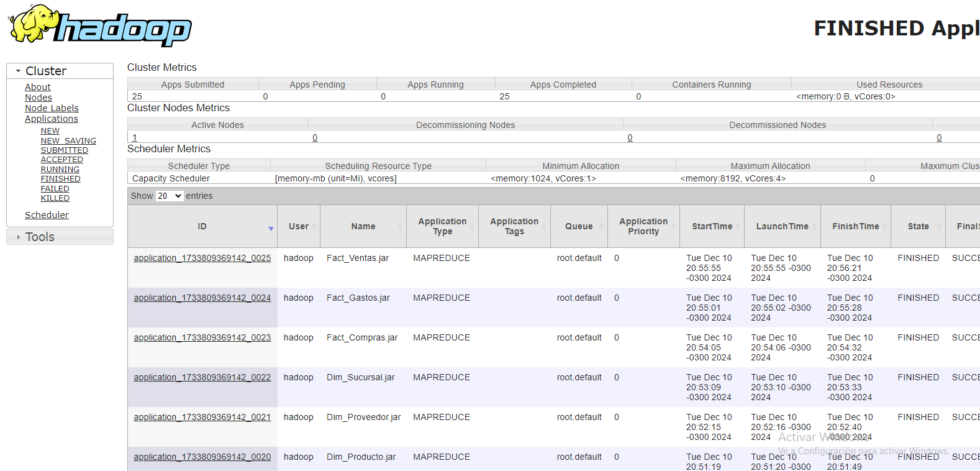Show RUNNING applications

60,170
